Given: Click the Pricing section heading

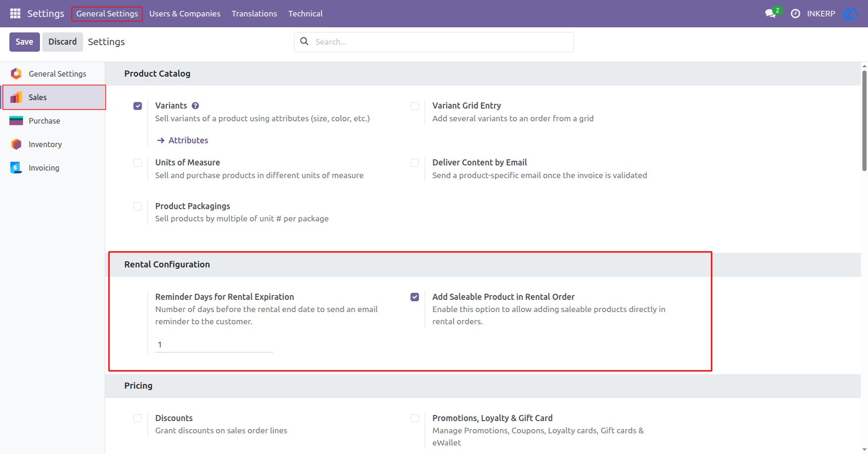Looking at the screenshot, I should (x=139, y=386).
